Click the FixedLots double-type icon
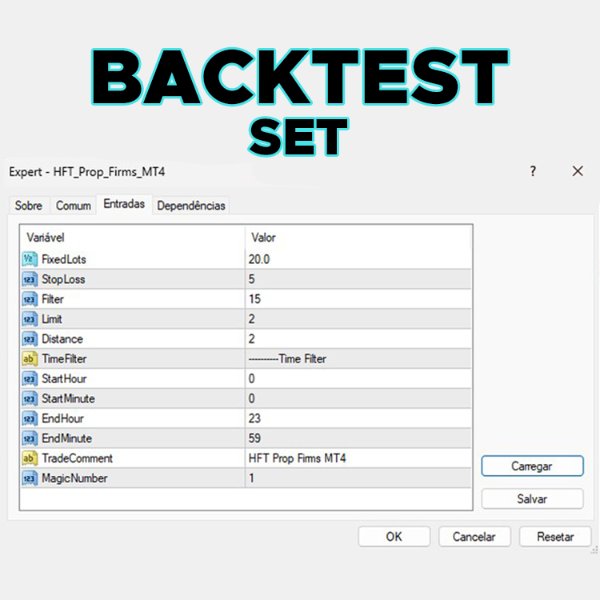 click(x=30, y=259)
